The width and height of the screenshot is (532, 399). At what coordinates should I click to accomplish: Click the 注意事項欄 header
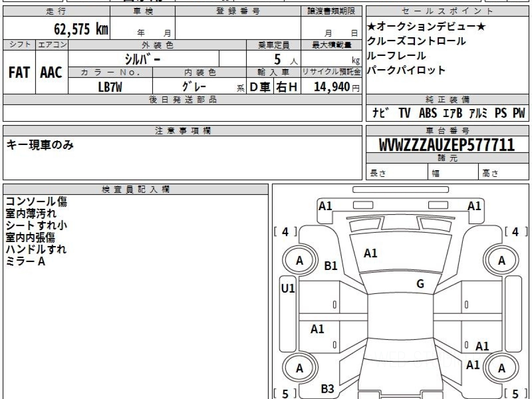point(183,131)
